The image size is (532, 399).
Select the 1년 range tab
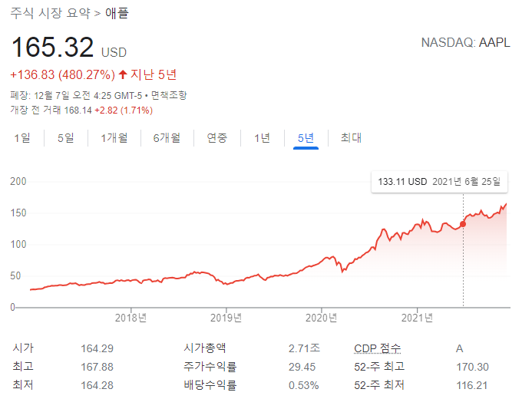[x=262, y=138]
